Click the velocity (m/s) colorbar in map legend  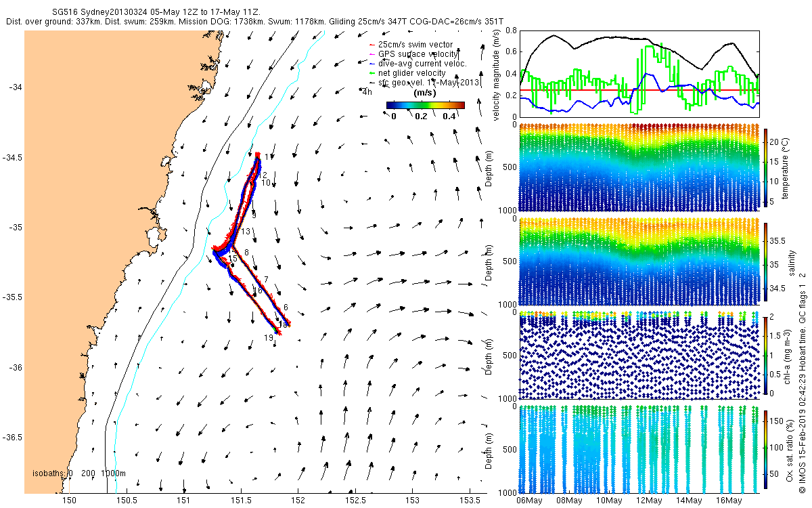[x=426, y=105]
